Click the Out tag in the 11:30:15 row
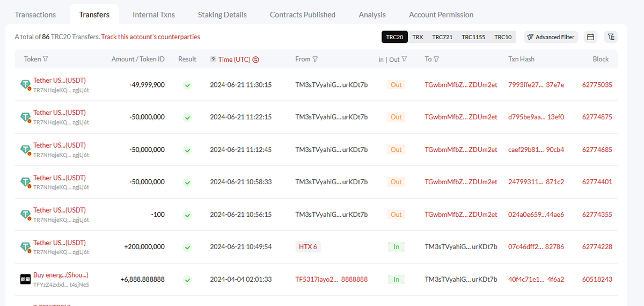The image size is (644, 306). click(396, 85)
